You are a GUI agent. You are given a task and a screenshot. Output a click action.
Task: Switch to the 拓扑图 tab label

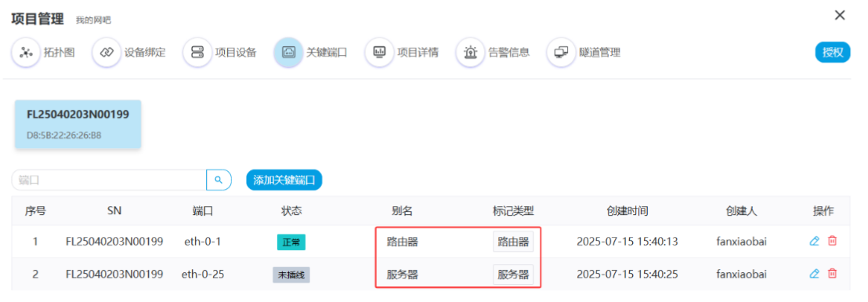coord(60,53)
